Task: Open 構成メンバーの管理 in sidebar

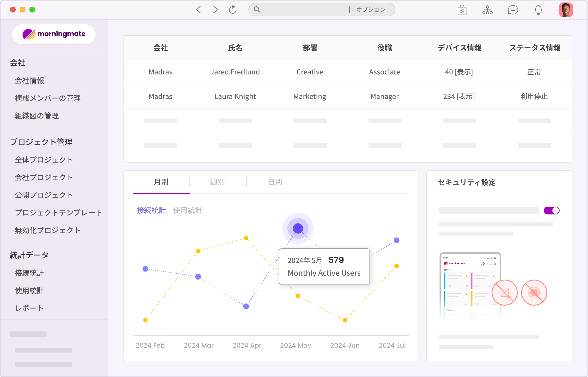Action: (x=48, y=98)
